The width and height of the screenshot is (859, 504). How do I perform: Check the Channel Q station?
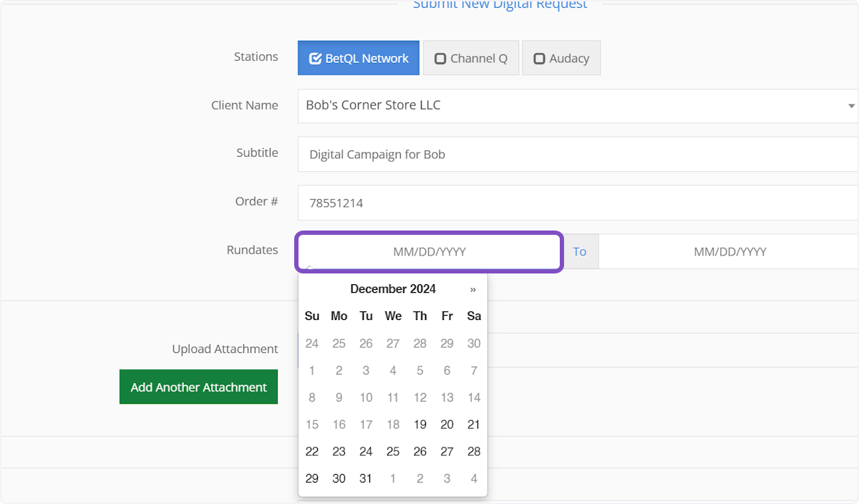pyautogui.click(x=470, y=59)
